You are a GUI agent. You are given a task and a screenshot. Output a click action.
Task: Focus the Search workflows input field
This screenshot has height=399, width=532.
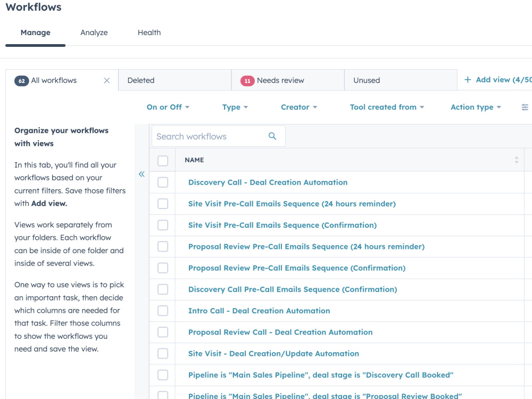[219, 136]
